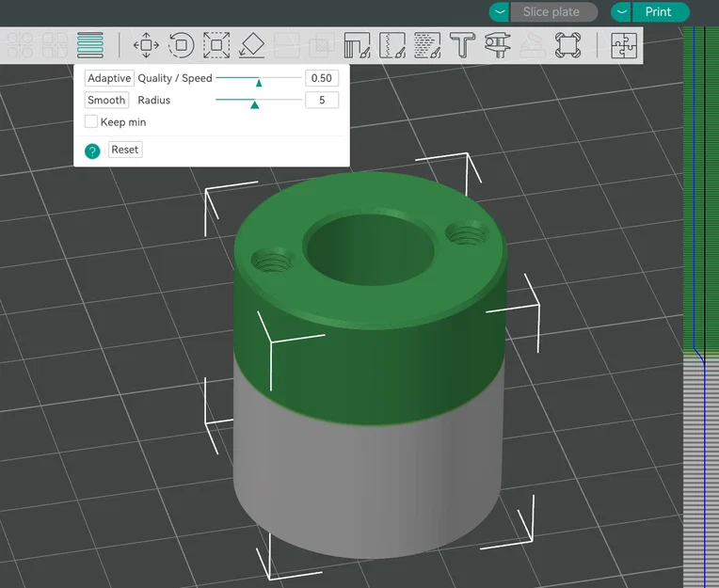Click the greyed-out Assemble icon
The image size is (719, 588).
pyautogui.click(x=533, y=45)
